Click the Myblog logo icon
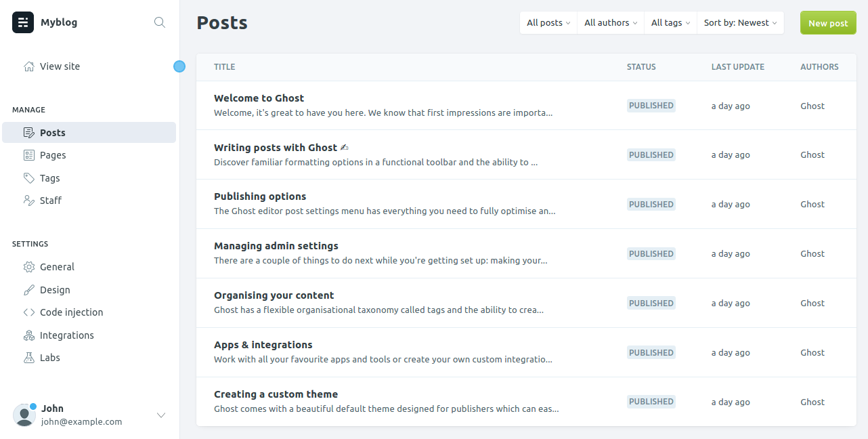This screenshot has height=439, width=868. (23, 22)
